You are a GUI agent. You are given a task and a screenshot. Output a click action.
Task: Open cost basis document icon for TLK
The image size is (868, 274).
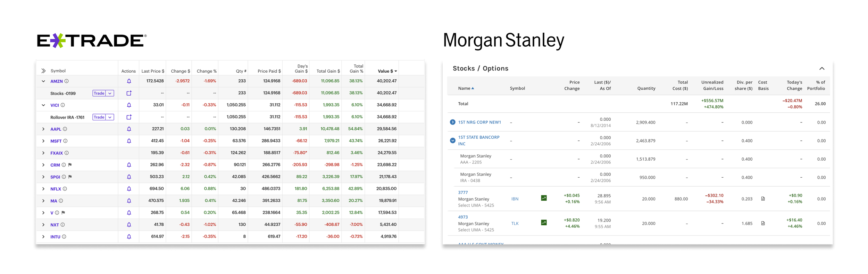tap(763, 223)
